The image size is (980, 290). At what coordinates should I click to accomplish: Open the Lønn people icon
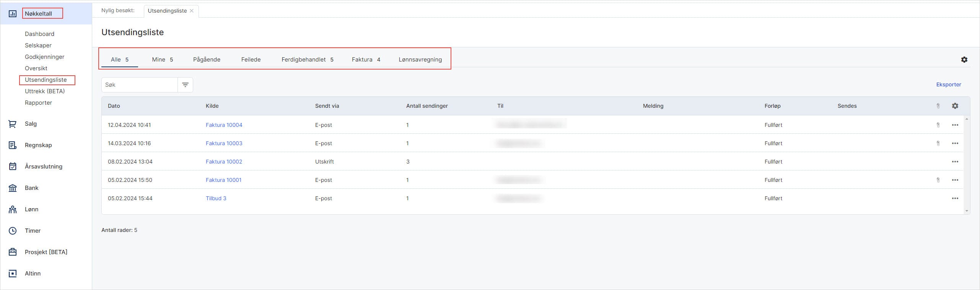12,209
